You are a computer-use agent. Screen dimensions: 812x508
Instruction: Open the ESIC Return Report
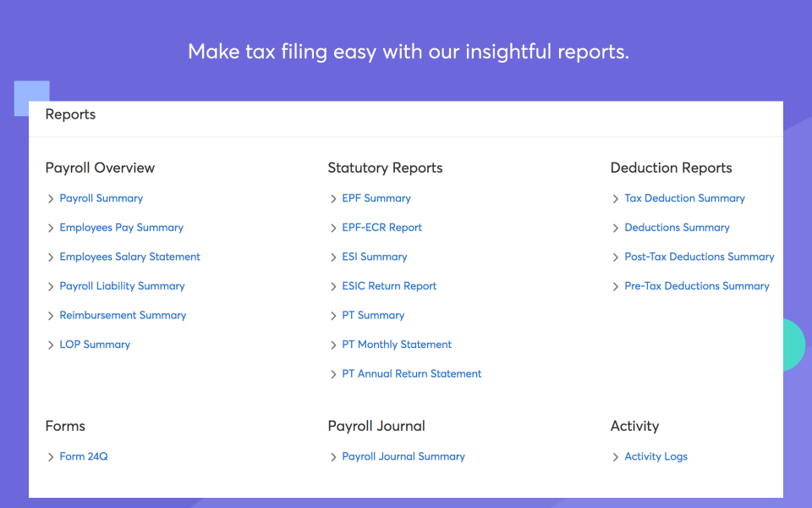(389, 285)
